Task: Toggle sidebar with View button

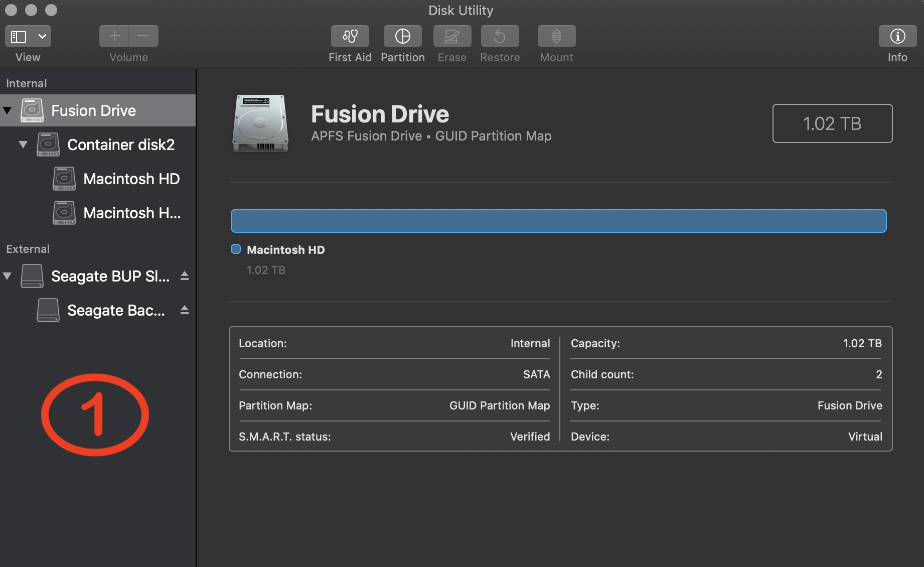Action: (x=19, y=36)
